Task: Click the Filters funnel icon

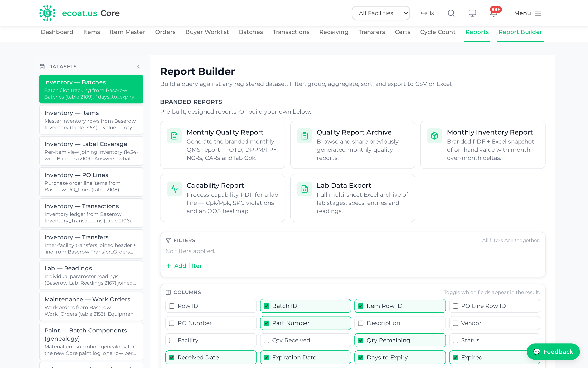Action: pyautogui.click(x=168, y=240)
